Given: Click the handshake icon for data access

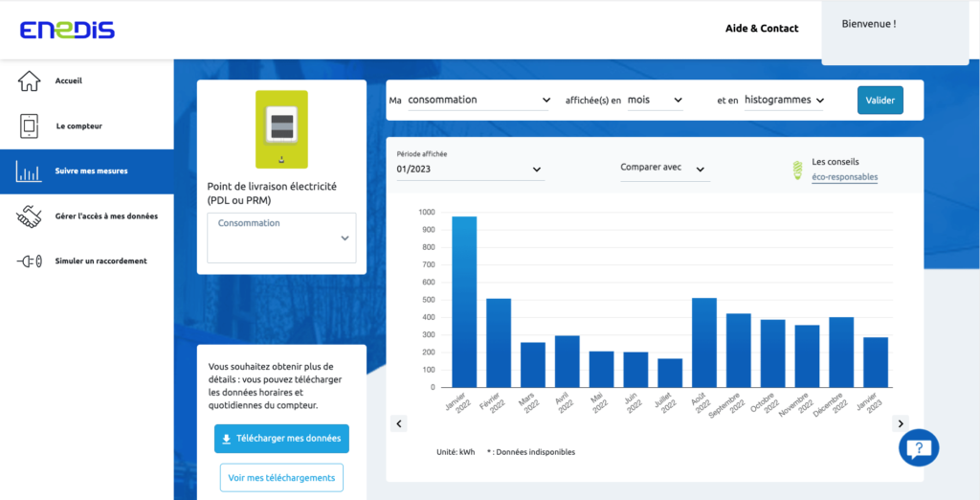Looking at the screenshot, I should pos(29,216).
